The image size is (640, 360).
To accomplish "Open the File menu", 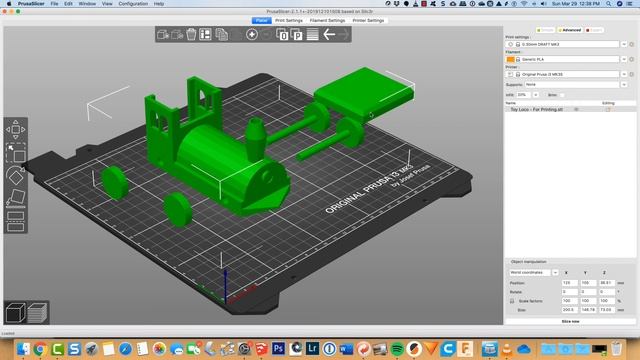I will click(54, 4).
